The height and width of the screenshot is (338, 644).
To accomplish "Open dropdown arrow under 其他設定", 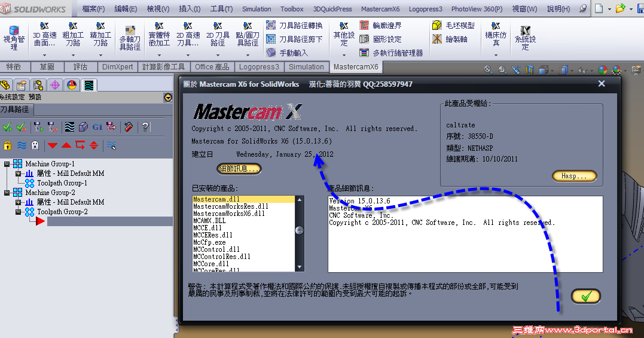I will point(344,55).
